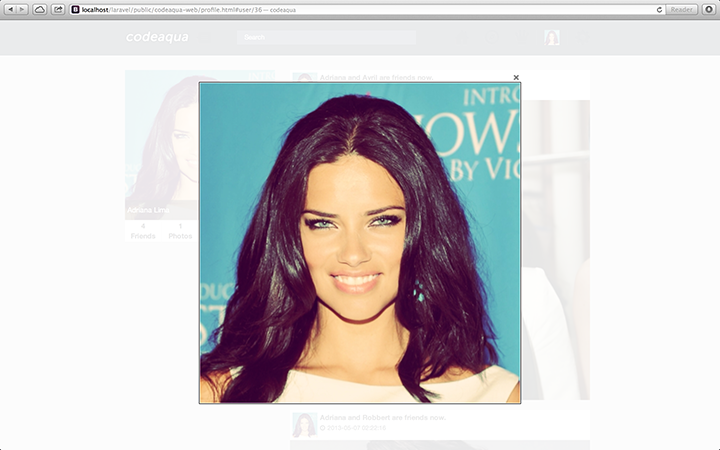The image size is (720, 450).
Task: Click the Adriana and Robbert friends post
Action: point(383,417)
